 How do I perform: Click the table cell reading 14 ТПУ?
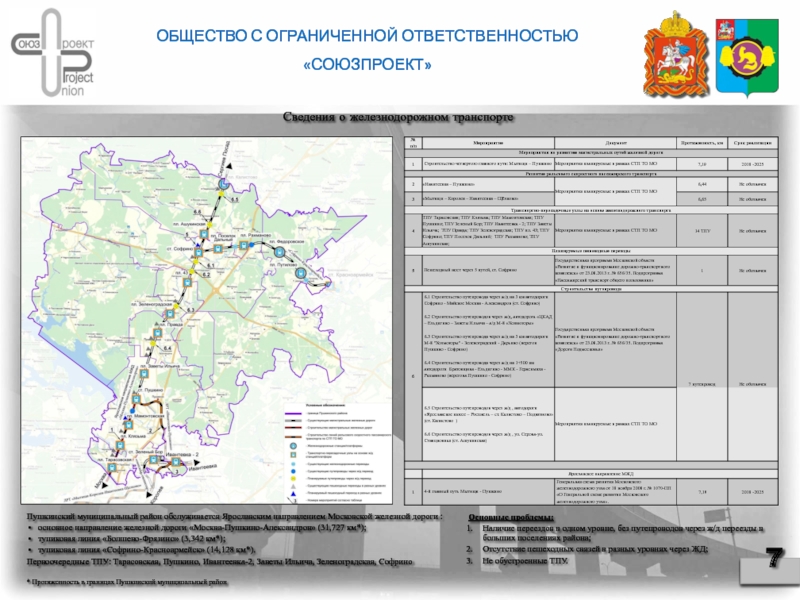[x=702, y=231]
